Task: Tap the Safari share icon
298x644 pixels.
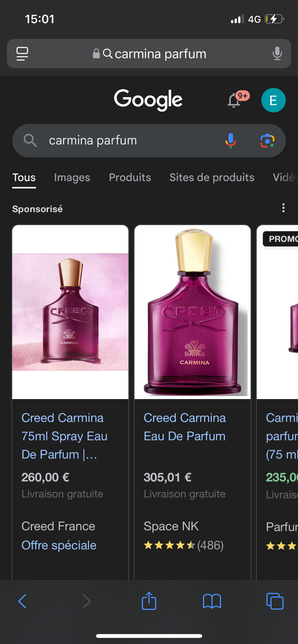Action: click(149, 601)
